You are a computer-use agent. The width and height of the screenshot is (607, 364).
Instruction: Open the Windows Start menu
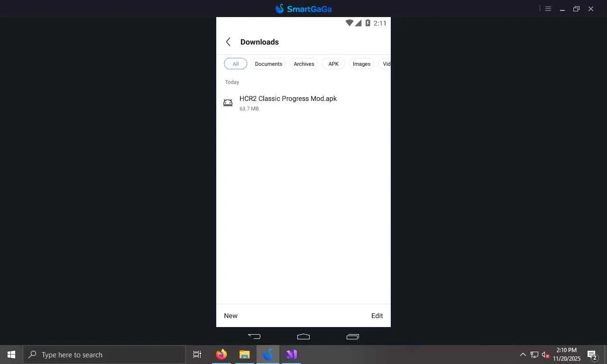point(11,355)
